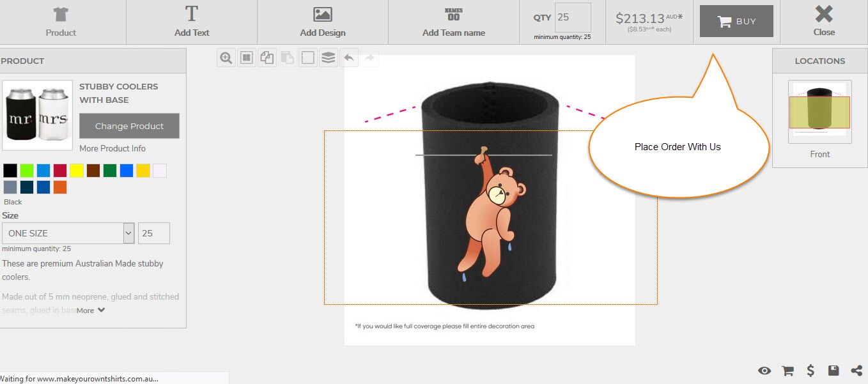Undo the last action with back arrow

(348, 58)
